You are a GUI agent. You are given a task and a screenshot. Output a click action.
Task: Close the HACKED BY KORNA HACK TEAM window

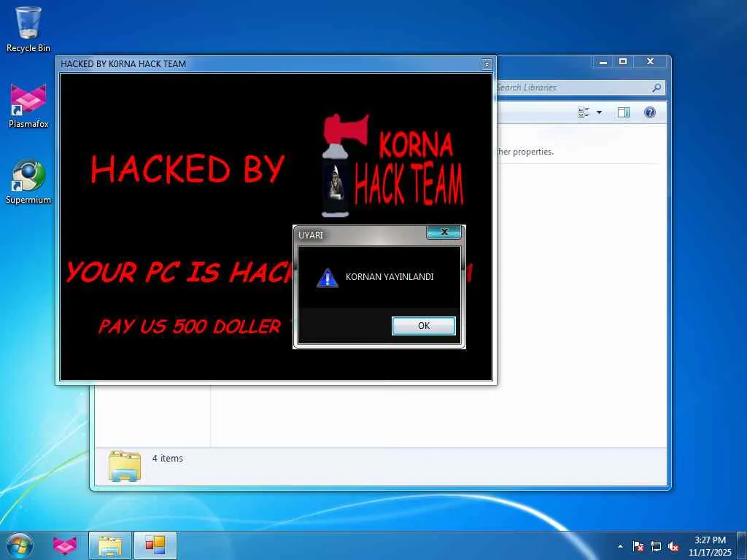click(487, 64)
